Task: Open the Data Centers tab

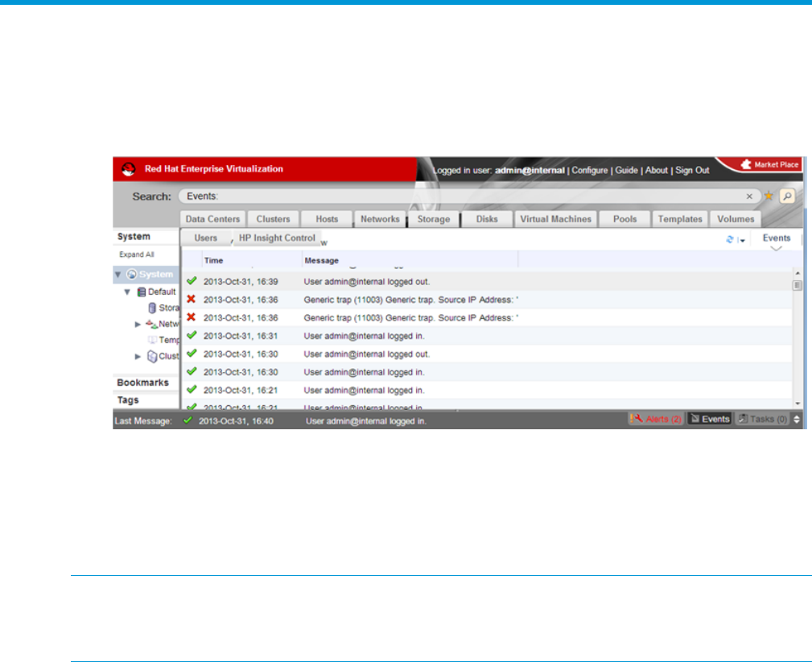Action: click(x=212, y=219)
